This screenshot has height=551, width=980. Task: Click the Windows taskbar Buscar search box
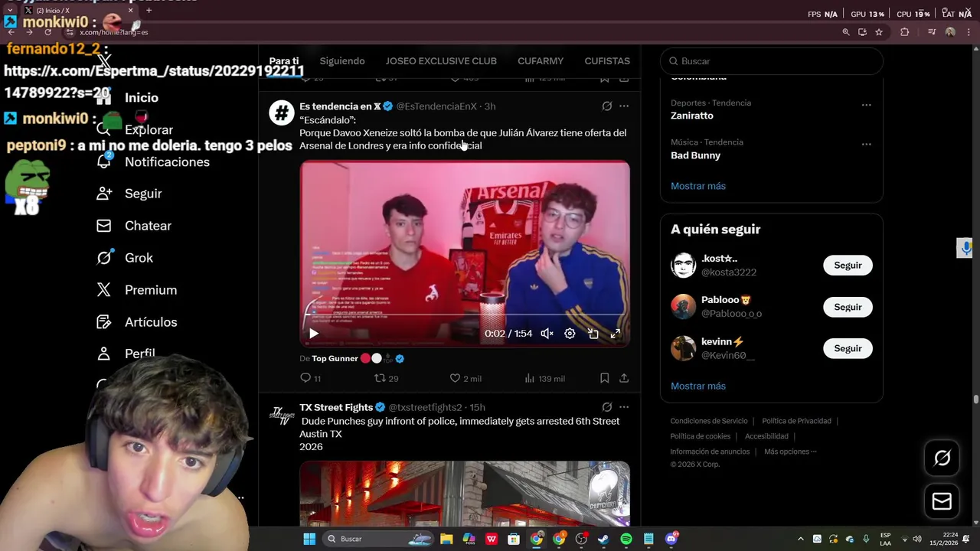pyautogui.click(x=380, y=539)
